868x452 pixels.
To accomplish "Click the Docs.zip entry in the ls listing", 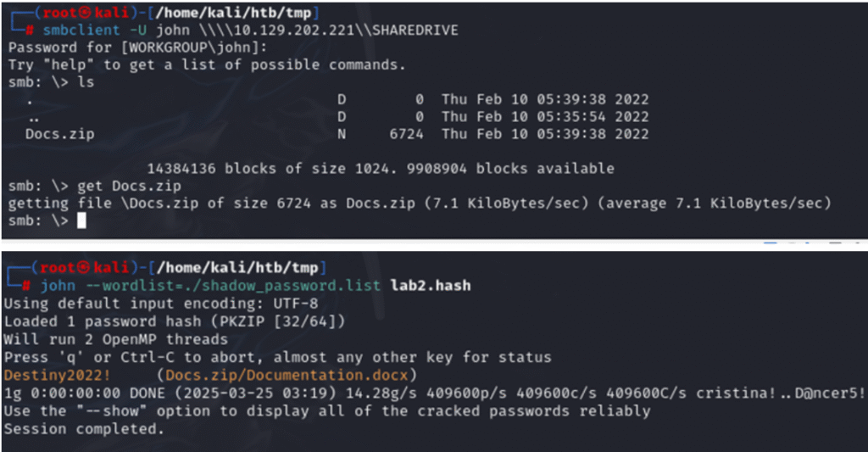I will pyautogui.click(x=59, y=134).
